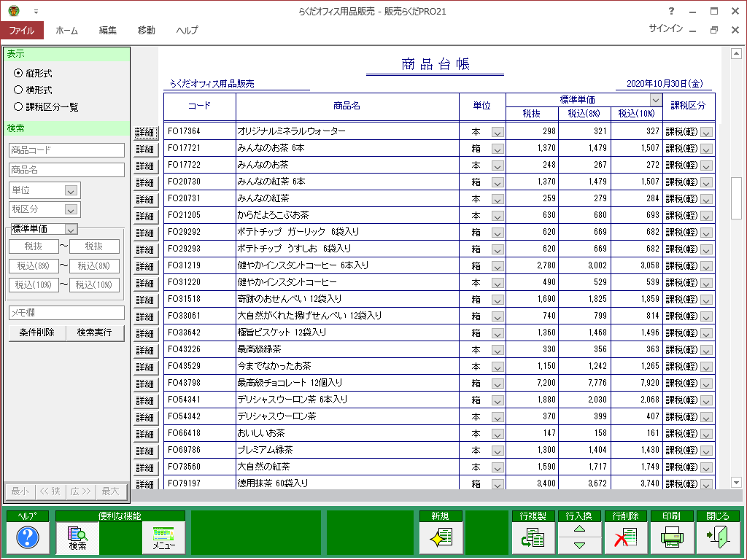The image size is (747, 560).
Task: Open 詳細 for FO54342 デリシャスウーロン茶 row
Action: click(x=145, y=417)
